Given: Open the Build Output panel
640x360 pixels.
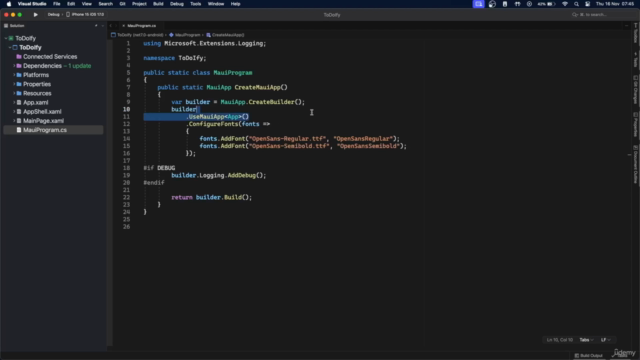Looking at the screenshot, I should [x=589, y=356].
